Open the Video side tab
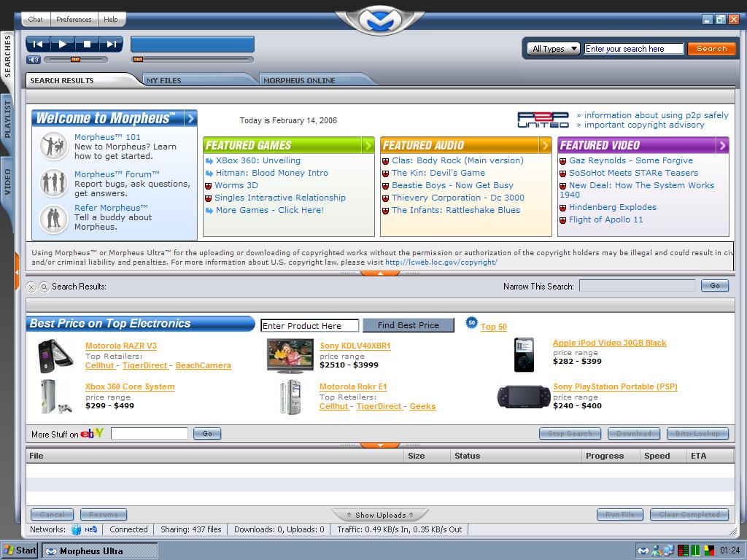The width and height of the screenshot is (747, 560). 7,182
